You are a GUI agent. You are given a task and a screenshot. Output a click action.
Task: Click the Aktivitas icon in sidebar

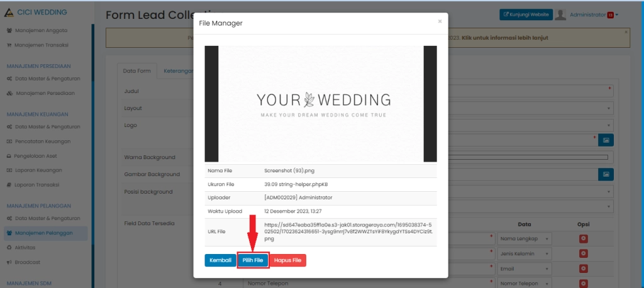[x=9, y=247]
